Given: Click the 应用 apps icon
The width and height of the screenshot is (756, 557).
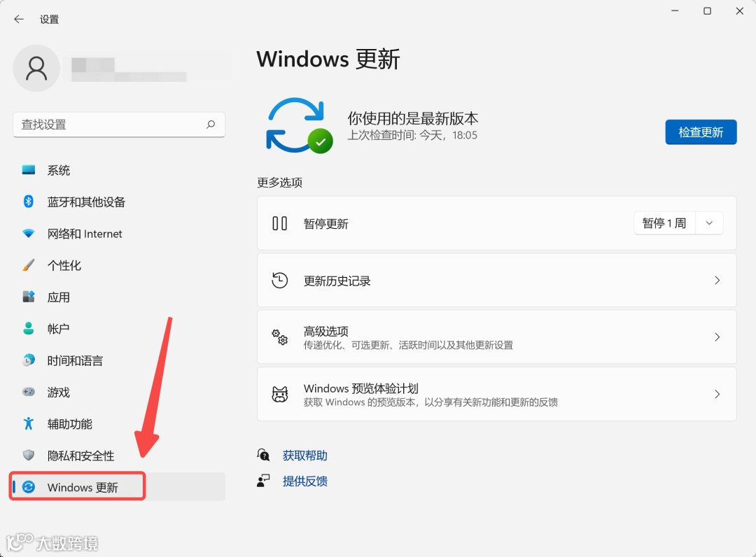Looking at the screenshot, I should [29, 296].
